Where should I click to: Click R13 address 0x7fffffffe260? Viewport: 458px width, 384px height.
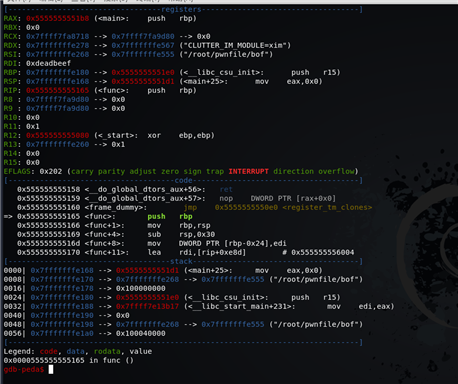point(58,144)
